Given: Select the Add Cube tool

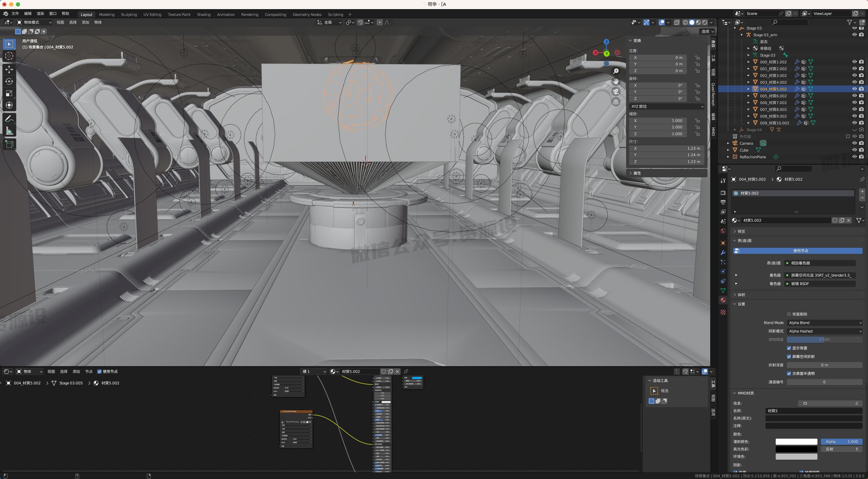Looking at the screenshot, I should tap(9, 144).
